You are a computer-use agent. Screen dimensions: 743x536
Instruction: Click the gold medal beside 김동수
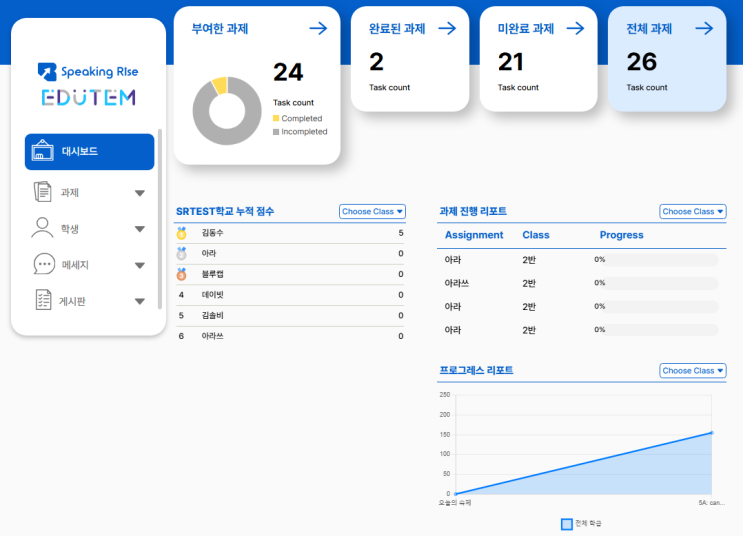pyautogui.click(x=181, y=233)
